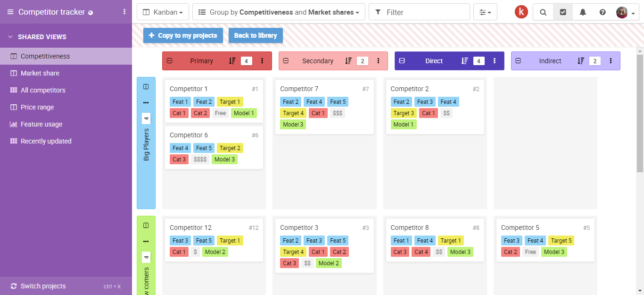Click Switch projects
The height and width of the screenshot is (295, 644).
click(x=66, y=286)
